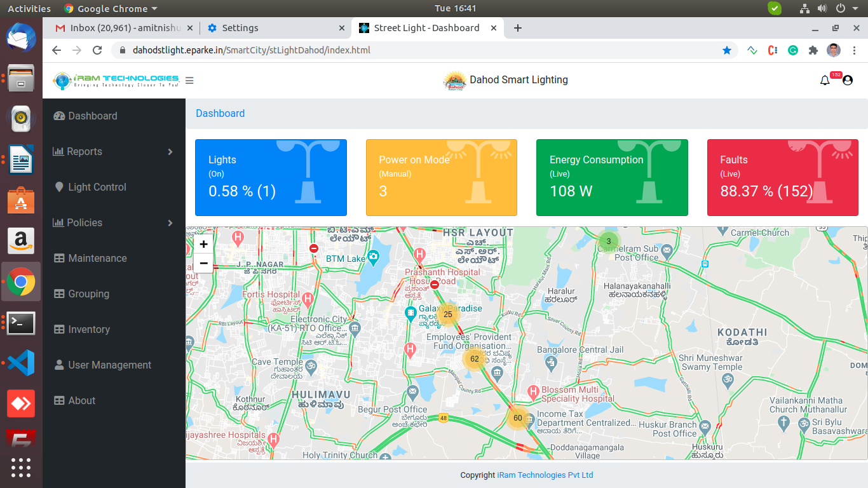Viewport: 868px width, 488px height.
Task: Click the green cluster marker labeled 3
Action: click(x=608, y=241)
